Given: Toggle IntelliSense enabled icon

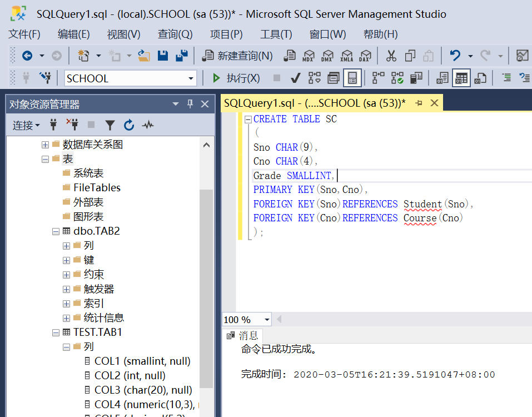Looking at the screenshot, I should 352,78.
